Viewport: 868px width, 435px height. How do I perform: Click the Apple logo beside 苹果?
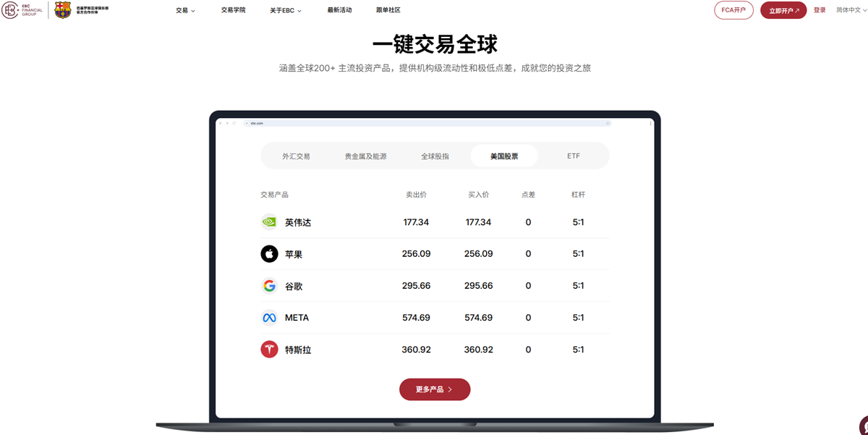tap(268, 253)
